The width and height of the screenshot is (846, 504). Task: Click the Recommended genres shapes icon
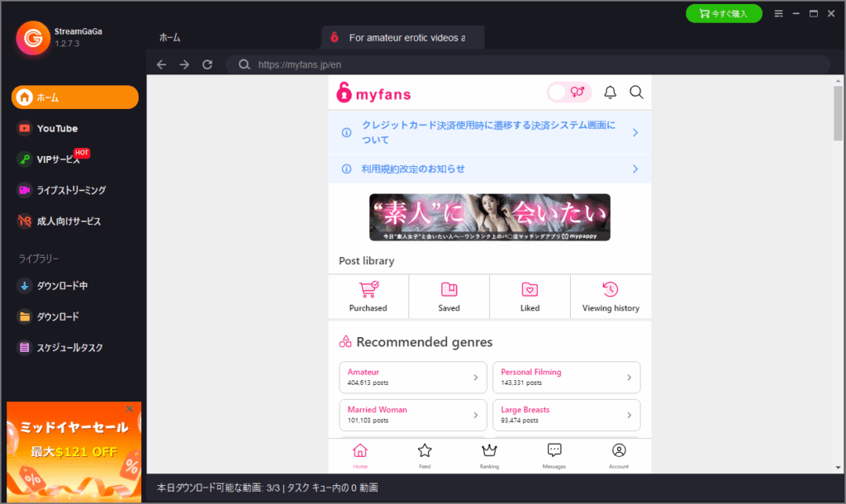(345, 341)
